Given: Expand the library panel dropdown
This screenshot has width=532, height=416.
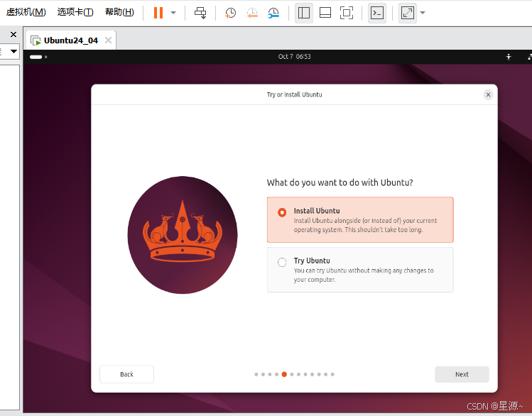Looking at the screenshot, I should 13,52.
